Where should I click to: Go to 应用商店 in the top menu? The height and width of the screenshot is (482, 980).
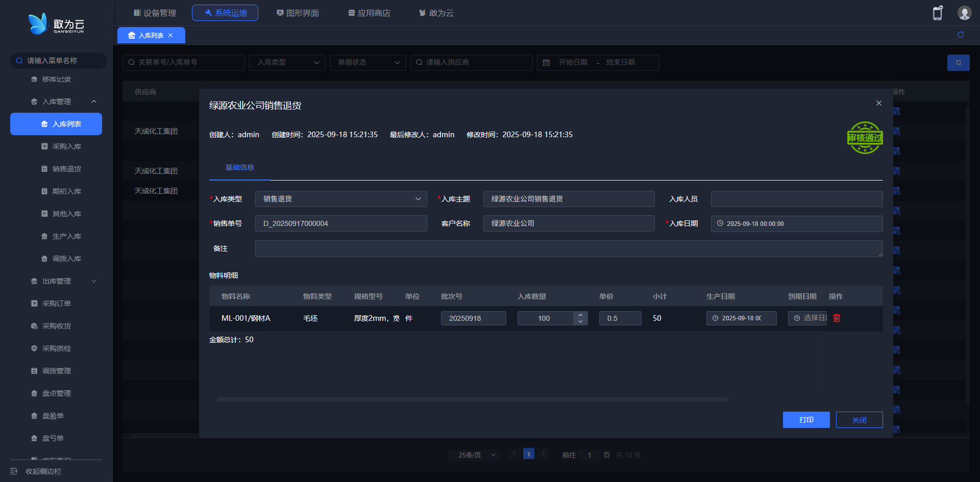point(369,13)
